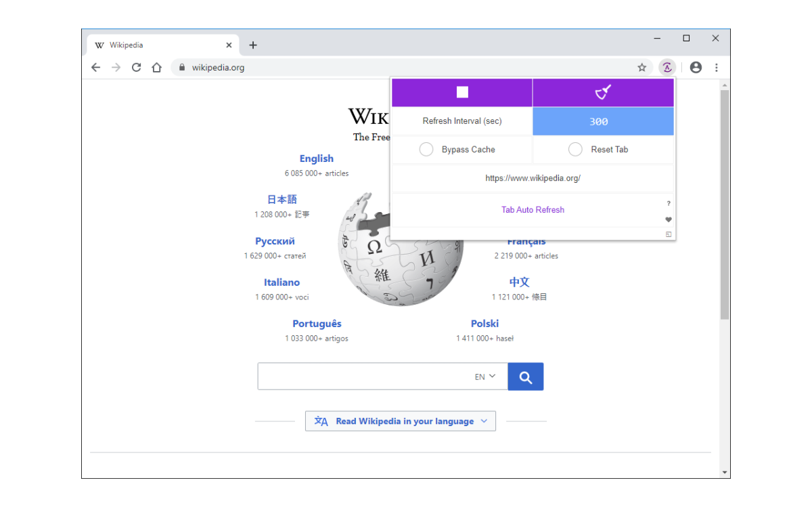Expand Read Wikipedia in your language

point(401,421)
